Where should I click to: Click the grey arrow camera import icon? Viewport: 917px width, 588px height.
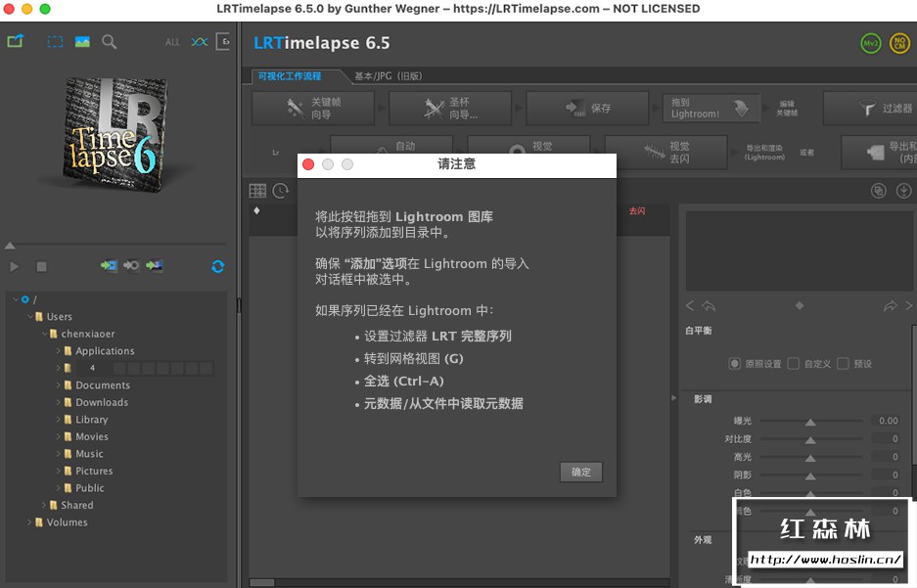tap(131, 266)
